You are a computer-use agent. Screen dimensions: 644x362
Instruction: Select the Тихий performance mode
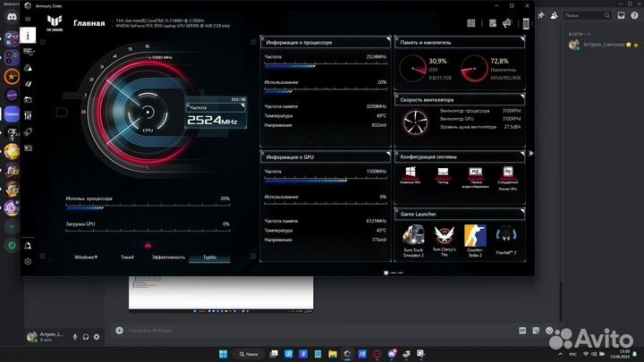click(x=128, y=257)
